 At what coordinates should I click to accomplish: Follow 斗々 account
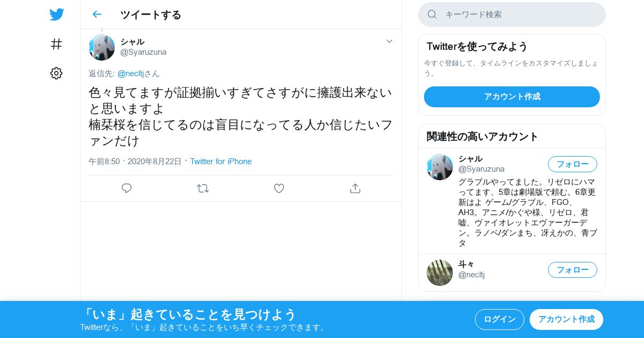click(x=573, y=270)
